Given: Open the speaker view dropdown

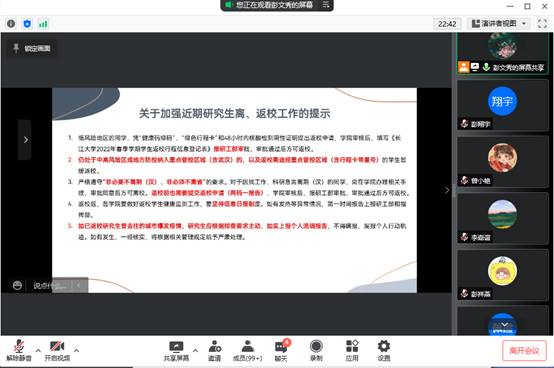Looking at the screenshot, I should 499,24.
